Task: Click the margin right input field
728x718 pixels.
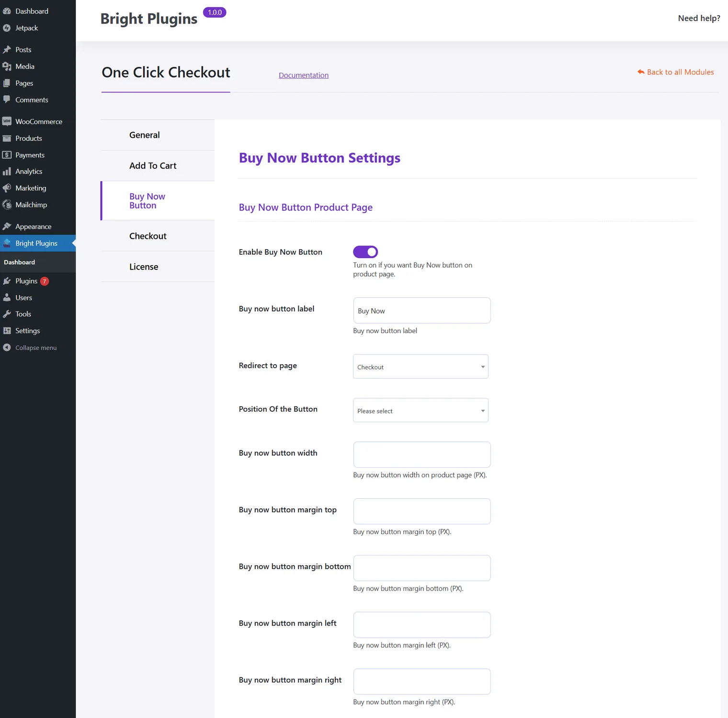Action: (x=422, y=682)
